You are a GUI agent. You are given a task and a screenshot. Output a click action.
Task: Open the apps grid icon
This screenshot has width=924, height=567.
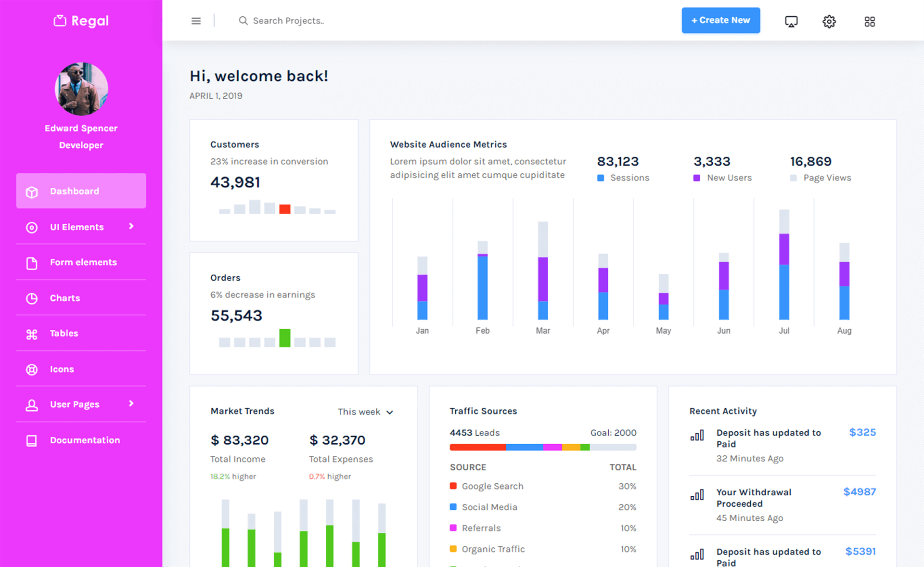coord(869,21)
